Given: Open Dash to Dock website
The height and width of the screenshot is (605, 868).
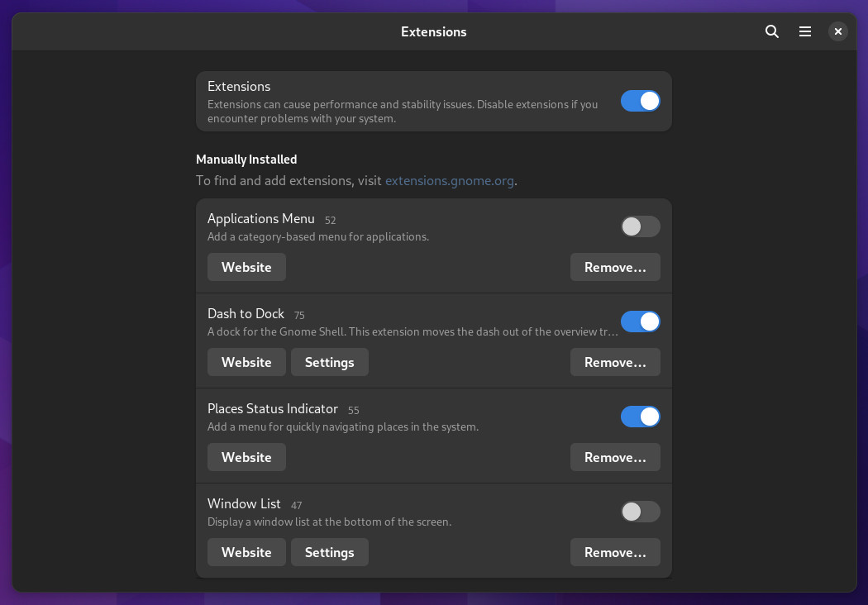Looking at the screenshot, I should (246, 362).
